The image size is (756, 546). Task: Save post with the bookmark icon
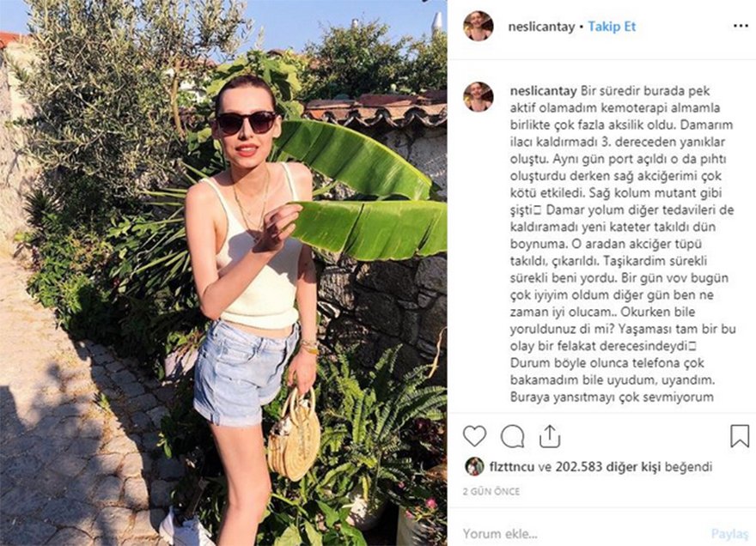pyautogui.click(x=740, y=436)
